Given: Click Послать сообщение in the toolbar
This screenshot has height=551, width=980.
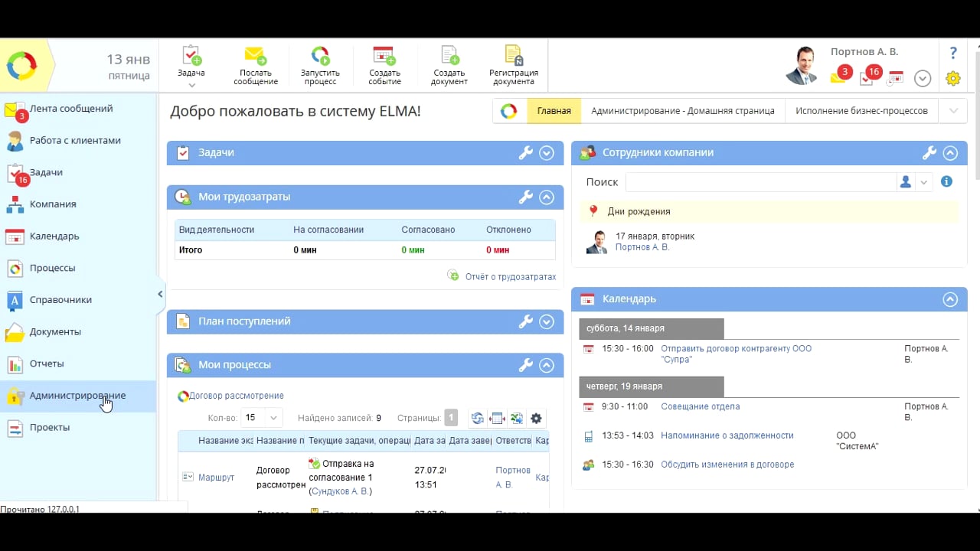Looking at the screenshot, I should [256, 66].
